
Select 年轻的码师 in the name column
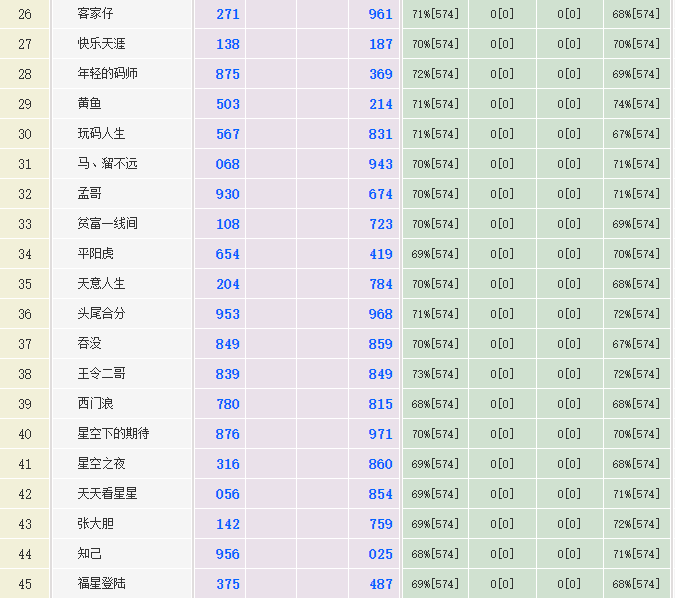tap(108, 74)
